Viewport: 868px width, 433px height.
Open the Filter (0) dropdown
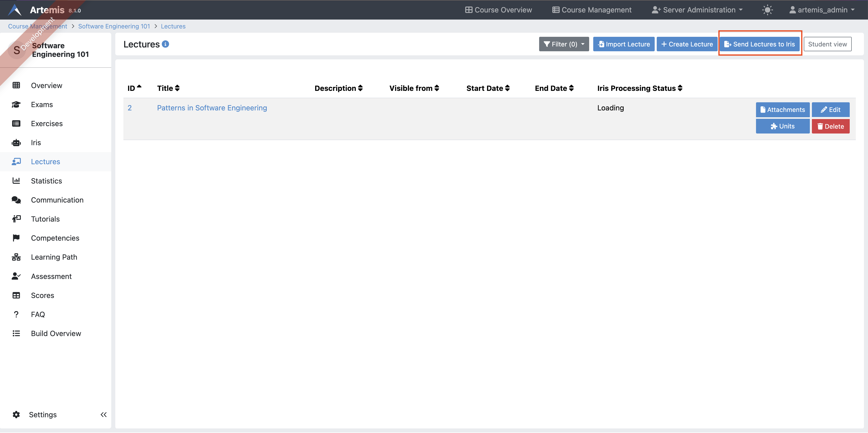tap(564, 44)
